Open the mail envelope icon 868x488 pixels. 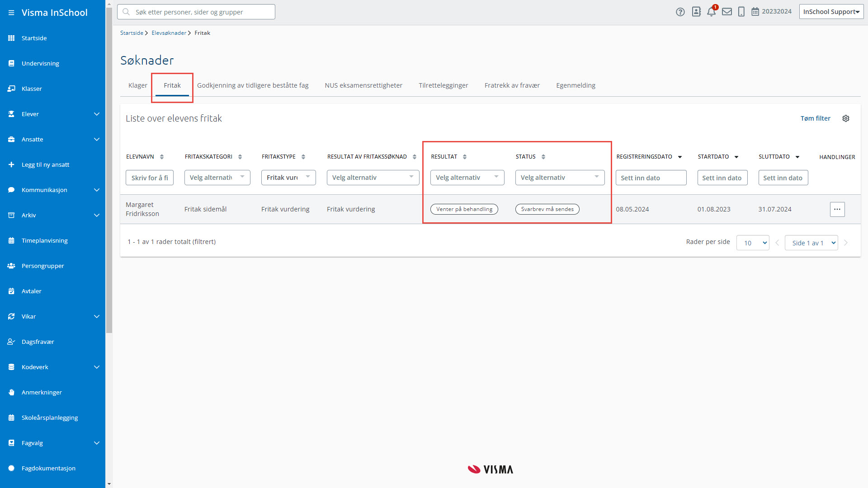pos(727,12)
